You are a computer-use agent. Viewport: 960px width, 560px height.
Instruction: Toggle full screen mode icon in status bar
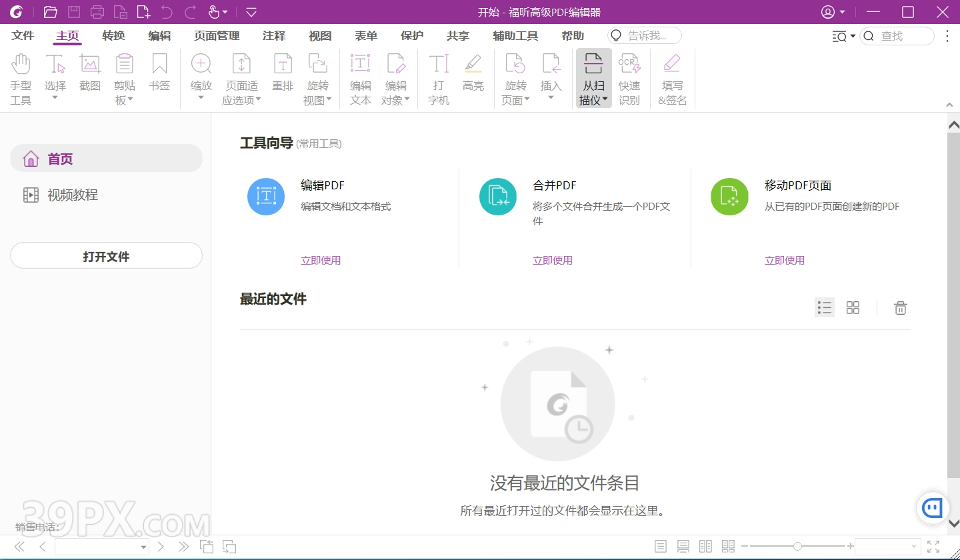(933, 547)
